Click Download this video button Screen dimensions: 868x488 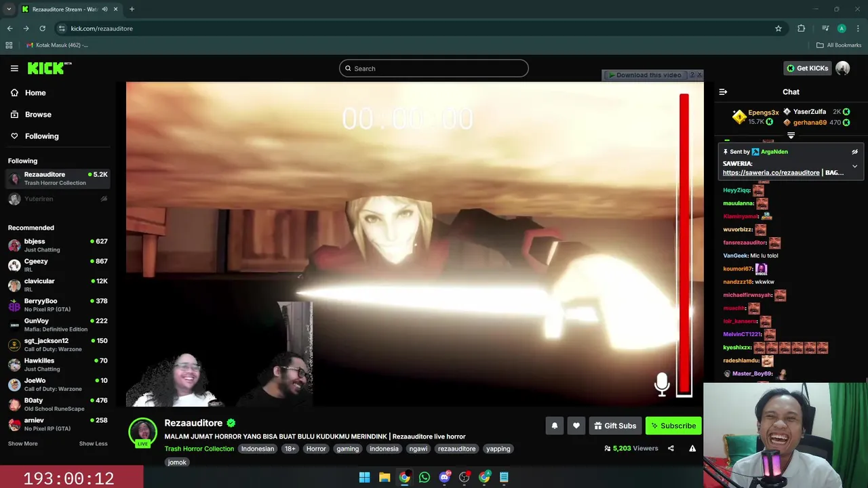644,75
